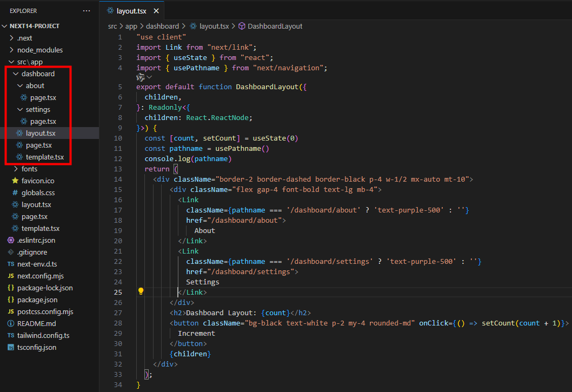Click the purple ESLint icon of .eslintrc.json

[11, 240]
